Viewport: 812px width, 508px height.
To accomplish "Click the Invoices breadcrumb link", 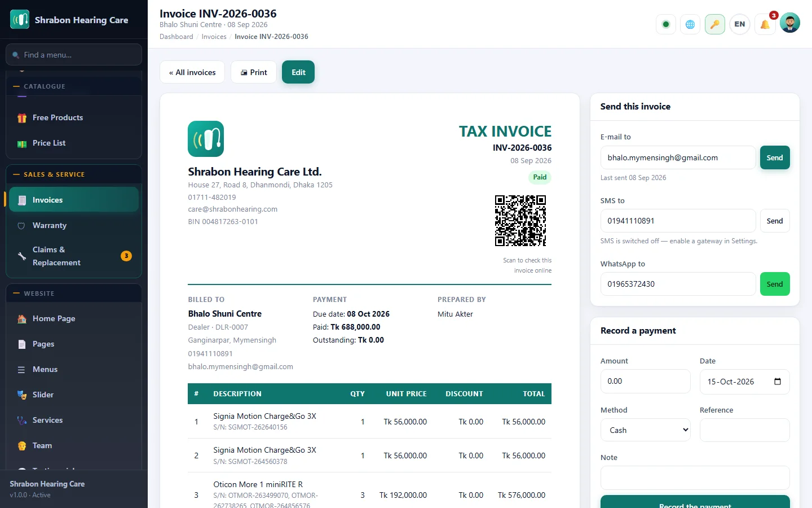I will tap(214, 37).
